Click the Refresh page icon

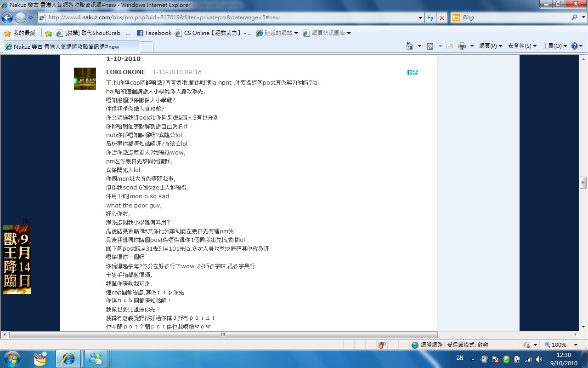click(x=430, y=17)
